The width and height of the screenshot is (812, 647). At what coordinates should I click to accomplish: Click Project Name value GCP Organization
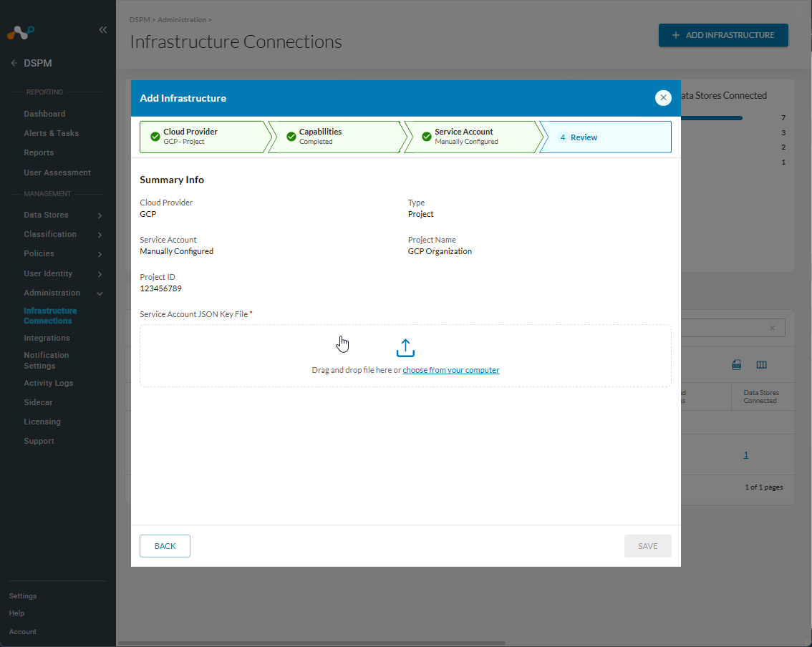440,251
